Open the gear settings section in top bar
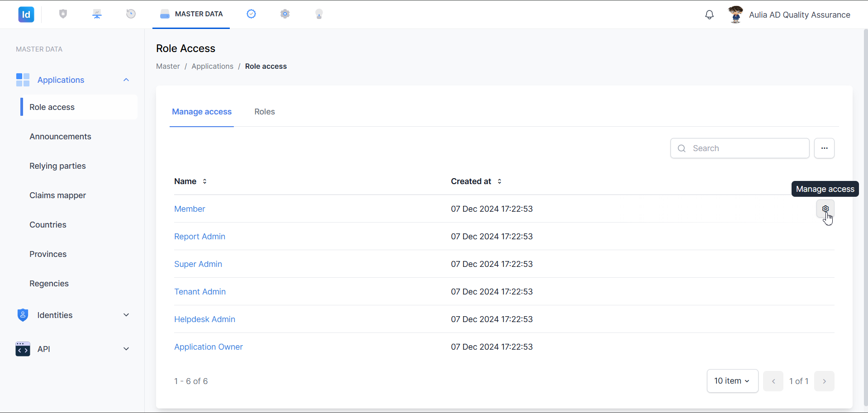868x413 pixels. pyautogui.click(x=285, y=14)
